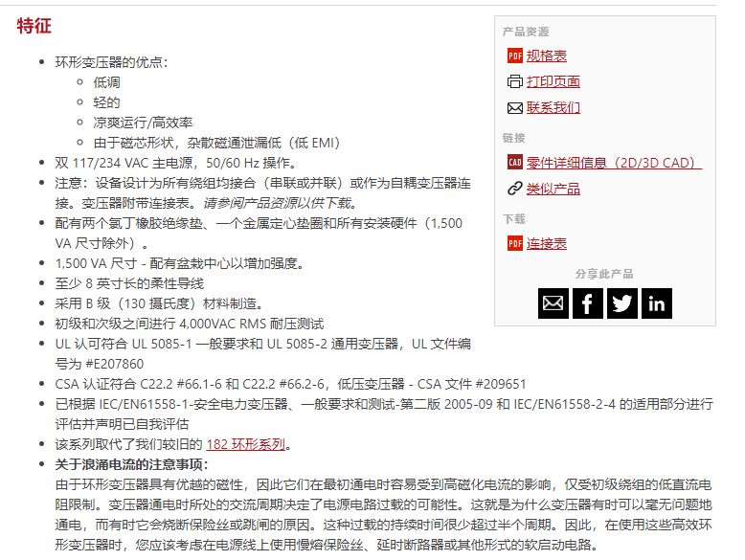745x560 pixels.
Task: Click the 环形变压器的优点 bullet text
Action: coord(112,62)
